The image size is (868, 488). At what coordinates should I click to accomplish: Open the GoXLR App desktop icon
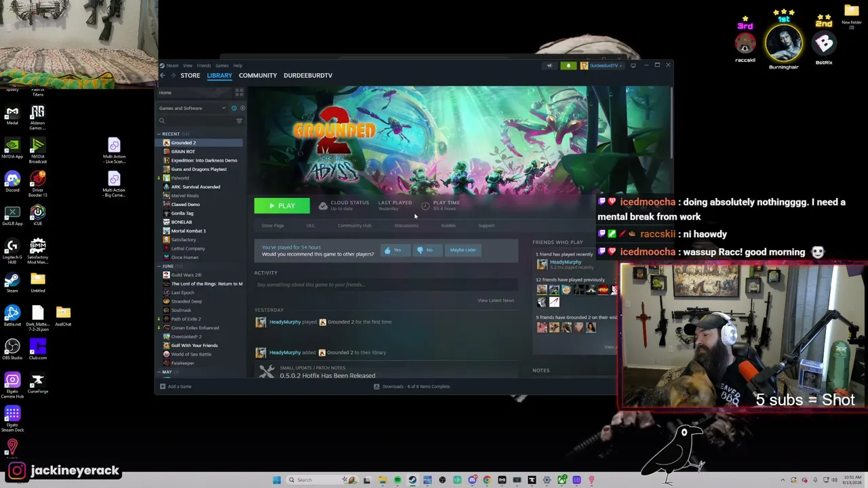pos(12,216)
